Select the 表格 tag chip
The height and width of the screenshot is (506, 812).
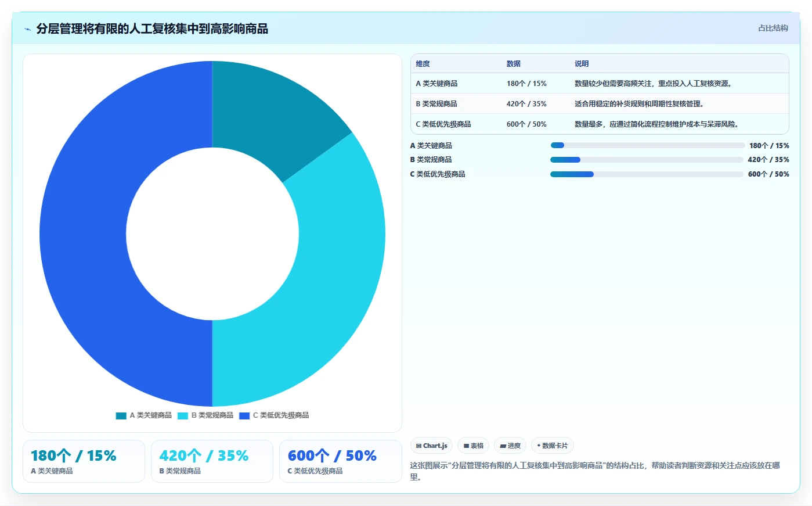(x=473, y=446)
